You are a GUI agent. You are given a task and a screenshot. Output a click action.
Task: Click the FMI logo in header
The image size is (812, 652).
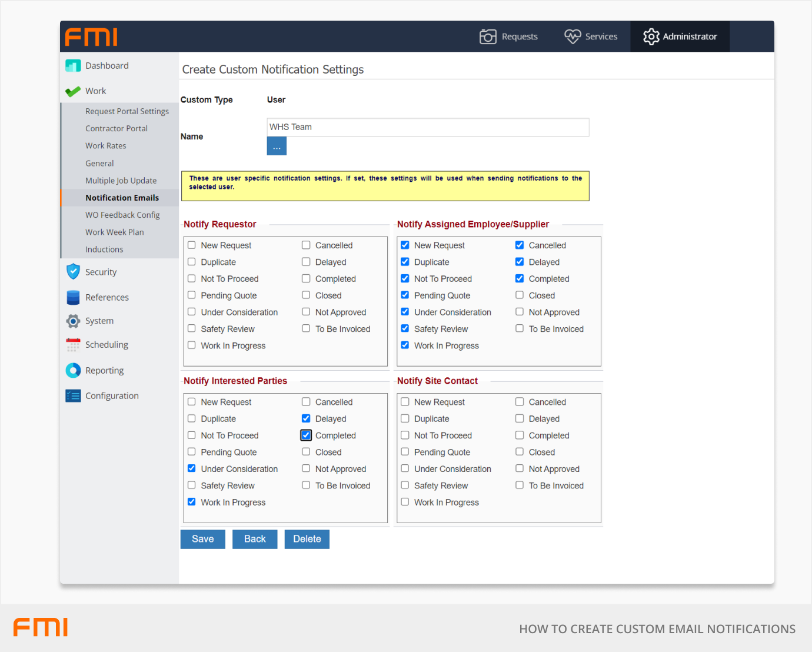coord(91,37)
